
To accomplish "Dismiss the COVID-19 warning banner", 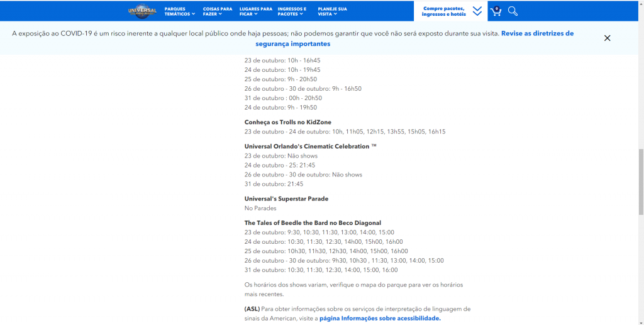I will pos(607,38).
